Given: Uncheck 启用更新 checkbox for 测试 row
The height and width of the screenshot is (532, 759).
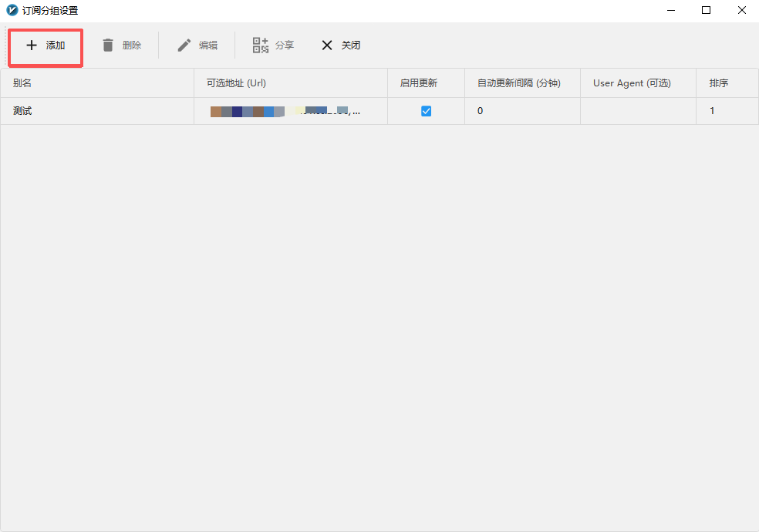Looking at the screenshot, I should (426, 111).
